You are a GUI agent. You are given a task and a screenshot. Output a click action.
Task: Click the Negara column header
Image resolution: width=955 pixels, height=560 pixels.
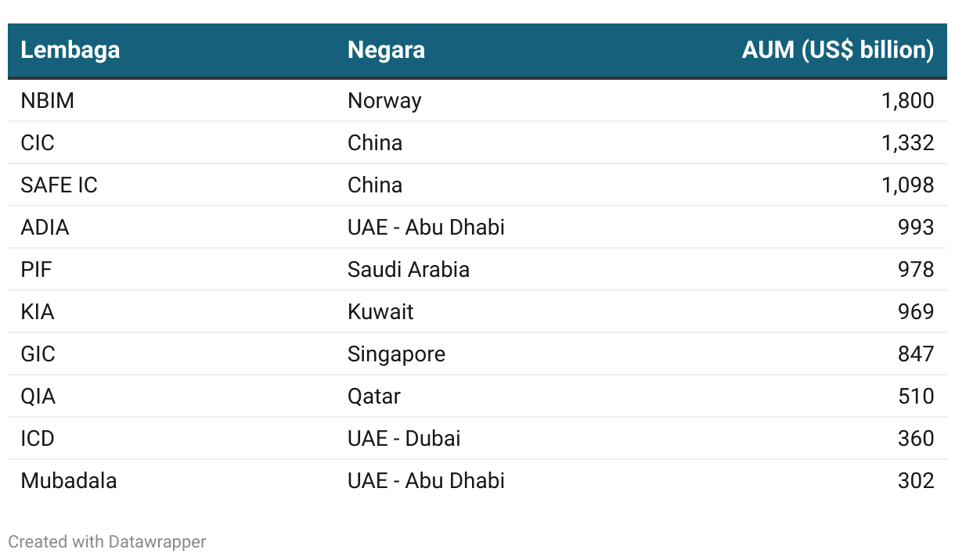pos(386,50)
